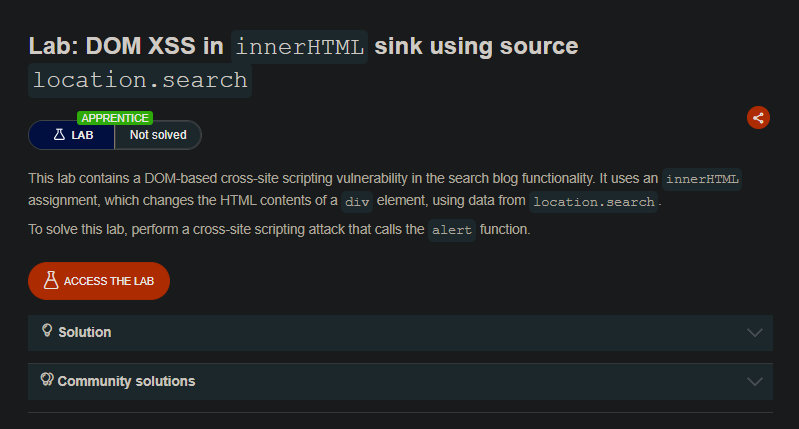Image resolution: width=799 pixels, height=429 pixels.
Task: Click the Not solved status label
Action: tap(158, 135)
